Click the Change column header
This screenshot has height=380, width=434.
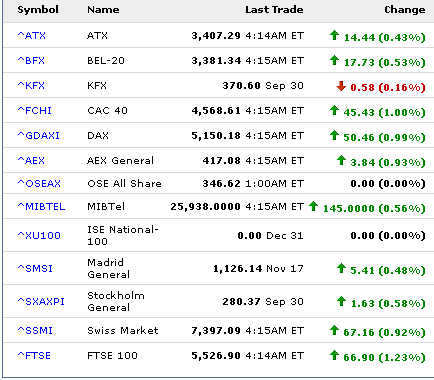coord(405,10)
